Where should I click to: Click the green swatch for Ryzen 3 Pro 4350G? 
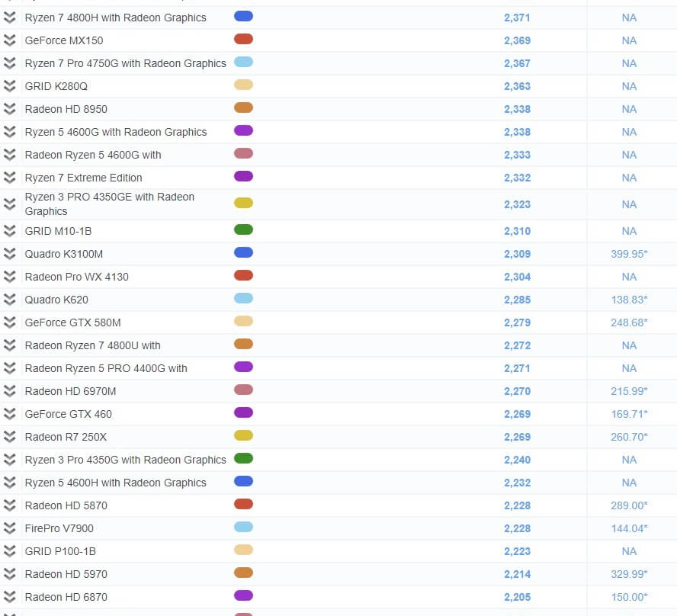tap(243, 459)
